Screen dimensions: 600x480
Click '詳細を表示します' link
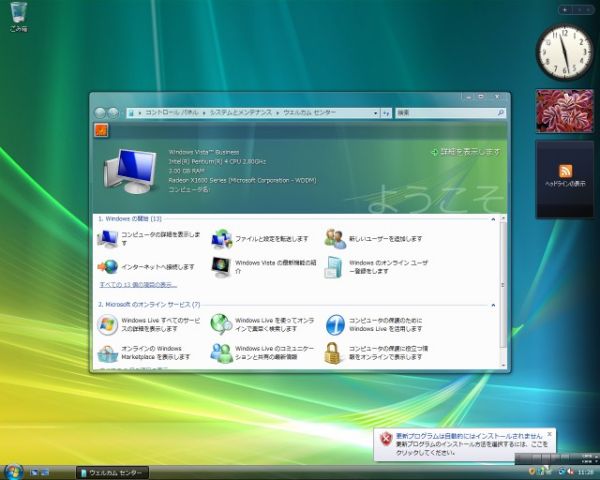tap(465, 151)
